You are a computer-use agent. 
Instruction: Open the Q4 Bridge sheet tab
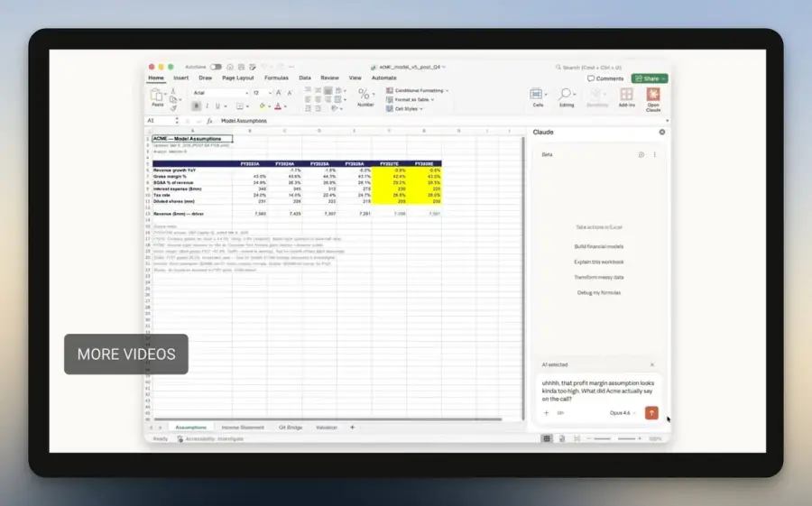pyautogui.click(x=291, y=428)
